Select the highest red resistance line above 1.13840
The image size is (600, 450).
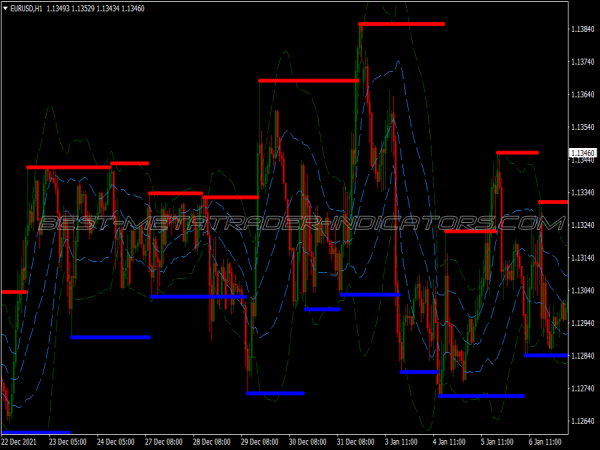[401, 24]
